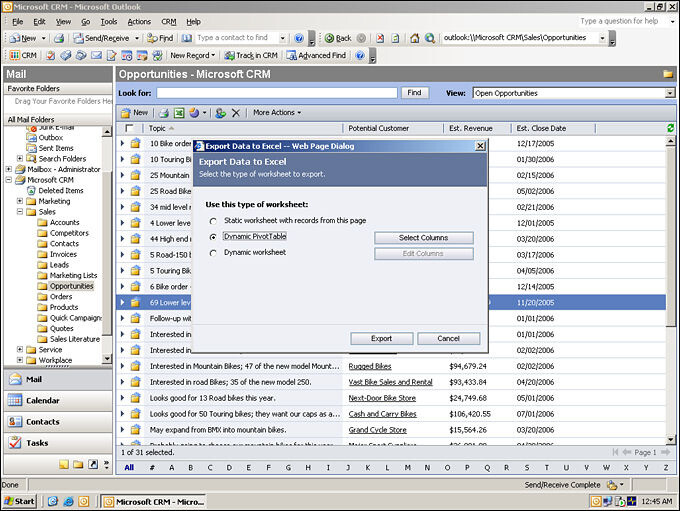Click the Export to Excel icon

179,113
